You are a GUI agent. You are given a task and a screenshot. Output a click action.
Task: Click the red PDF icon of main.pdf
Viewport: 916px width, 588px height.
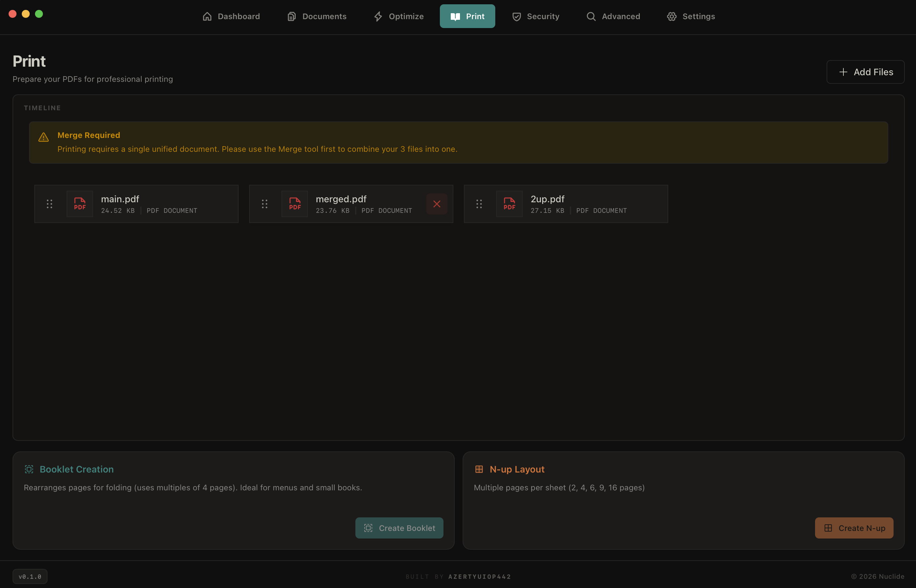80,204
